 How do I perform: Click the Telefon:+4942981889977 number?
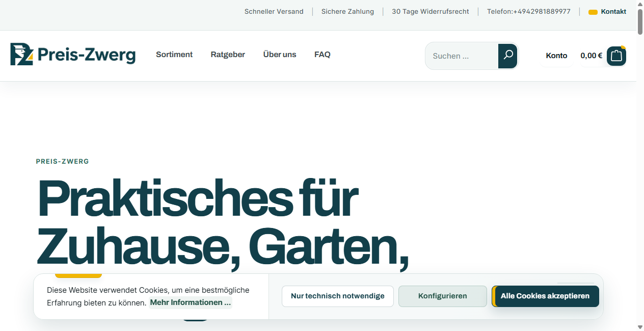[529, 11]
